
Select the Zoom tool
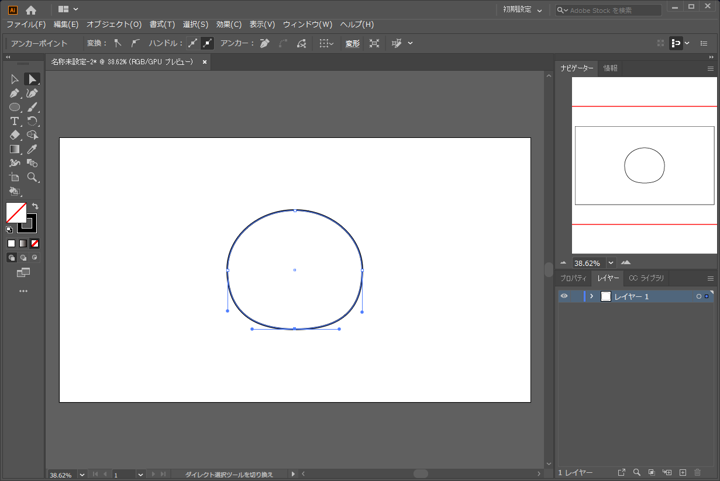pyautogui.click(x=32, y=177)
